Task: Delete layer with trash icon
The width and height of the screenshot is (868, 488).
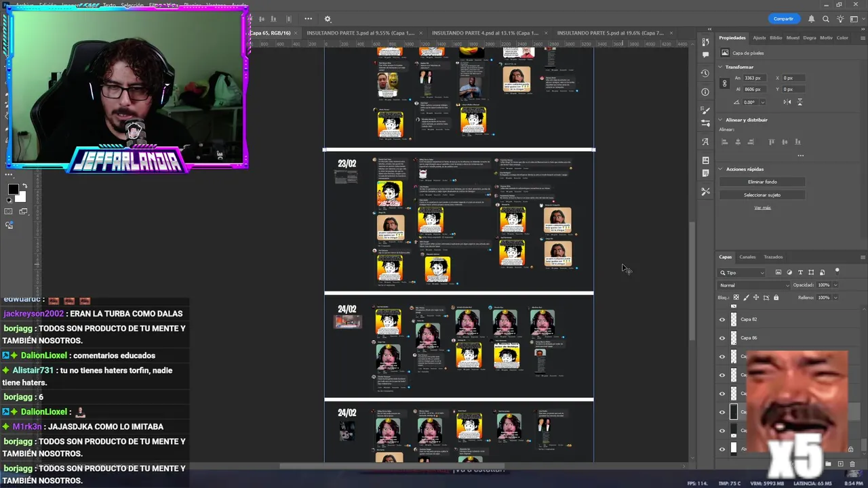Action: [x=852, y=464]
